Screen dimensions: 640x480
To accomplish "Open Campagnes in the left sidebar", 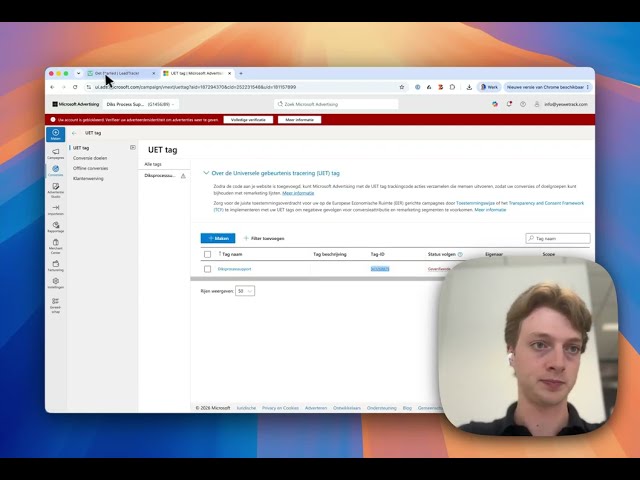I will tap(56, 154).
